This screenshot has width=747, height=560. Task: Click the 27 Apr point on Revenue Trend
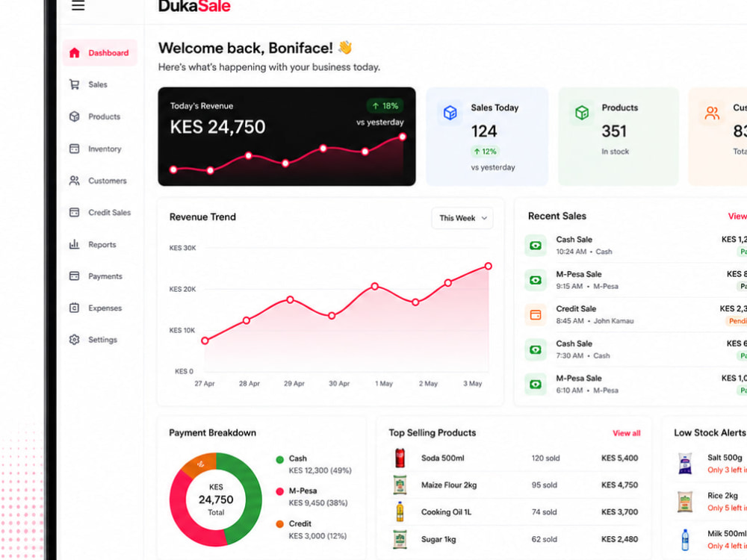point(205,340)
